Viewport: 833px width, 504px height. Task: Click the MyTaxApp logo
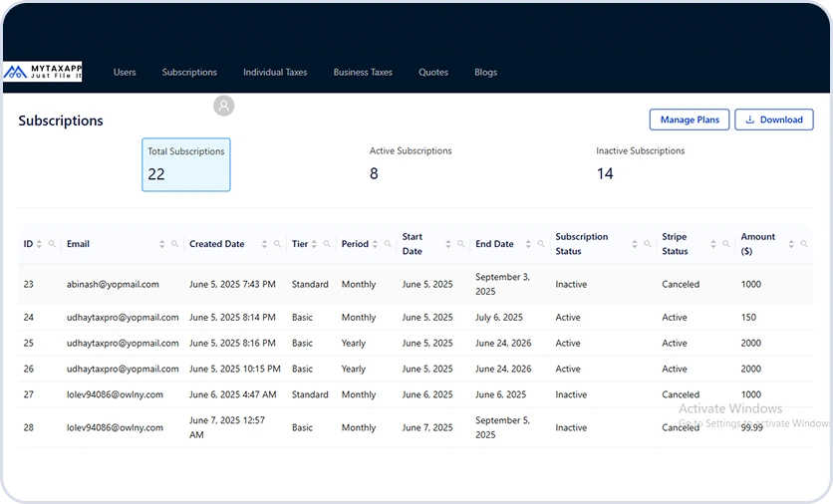[43, 72]
